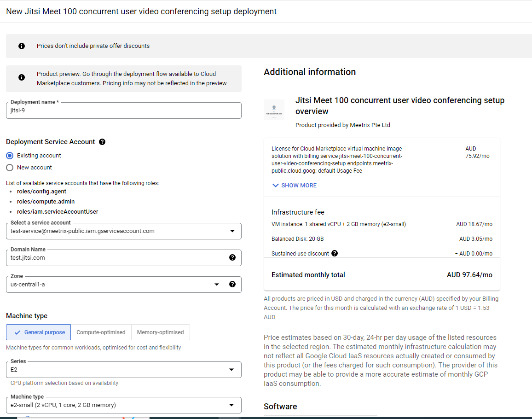
Task: Switch to the Compute-optimised tab
Action: point(101,332)
